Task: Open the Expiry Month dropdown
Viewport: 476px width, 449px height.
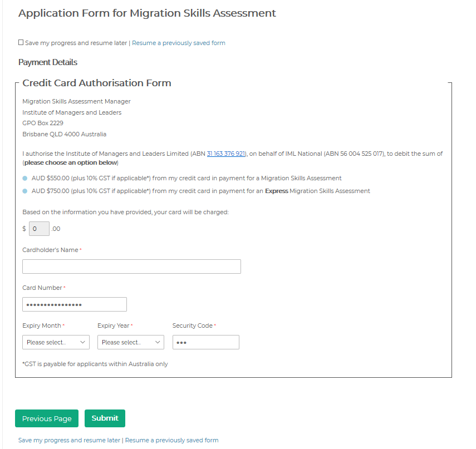Action: pyautogui.click(x=56, y=342)
